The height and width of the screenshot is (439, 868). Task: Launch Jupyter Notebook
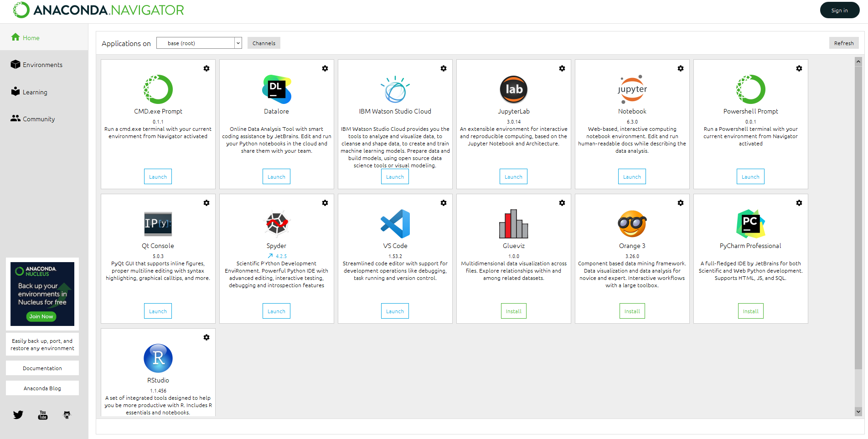coord(632,176)
